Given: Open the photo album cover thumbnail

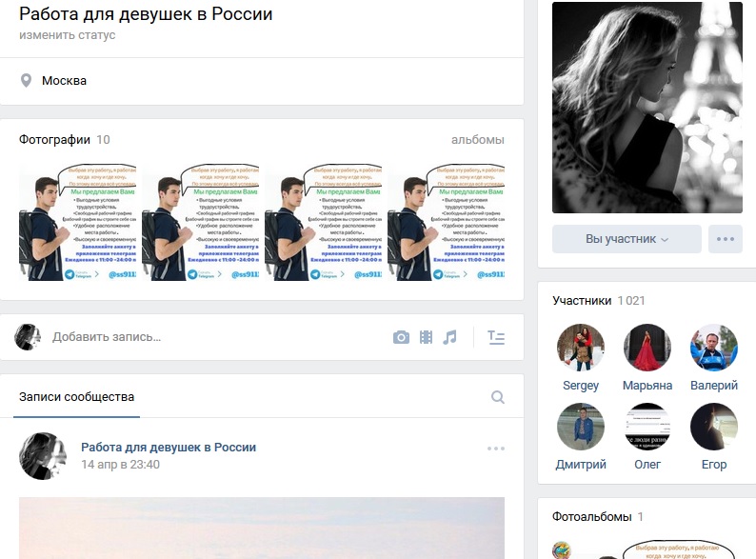Looking at the screenshot, I should (x=647, y=549).
